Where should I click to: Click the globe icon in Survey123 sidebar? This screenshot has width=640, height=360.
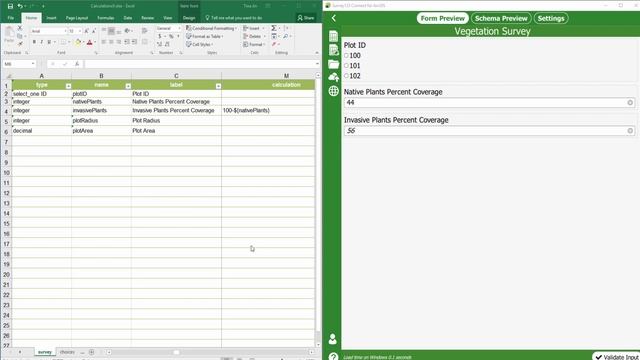pyautogui.click(x=333, y=91)
